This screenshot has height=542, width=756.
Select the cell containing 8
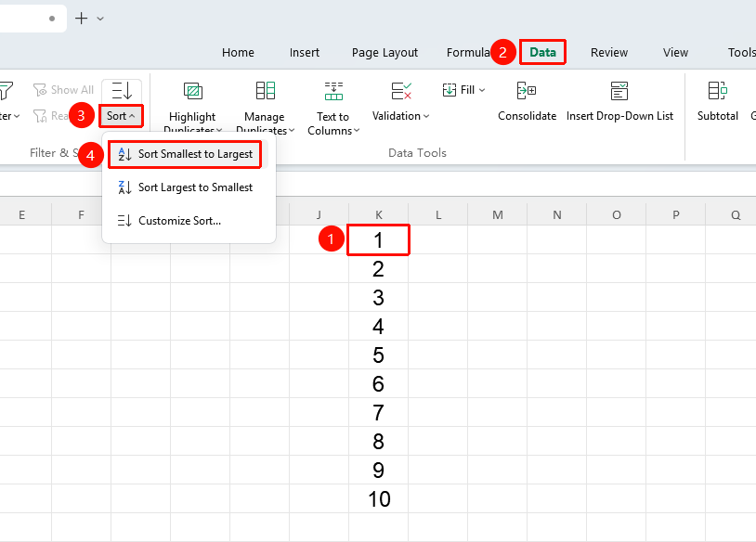(379, 442)
